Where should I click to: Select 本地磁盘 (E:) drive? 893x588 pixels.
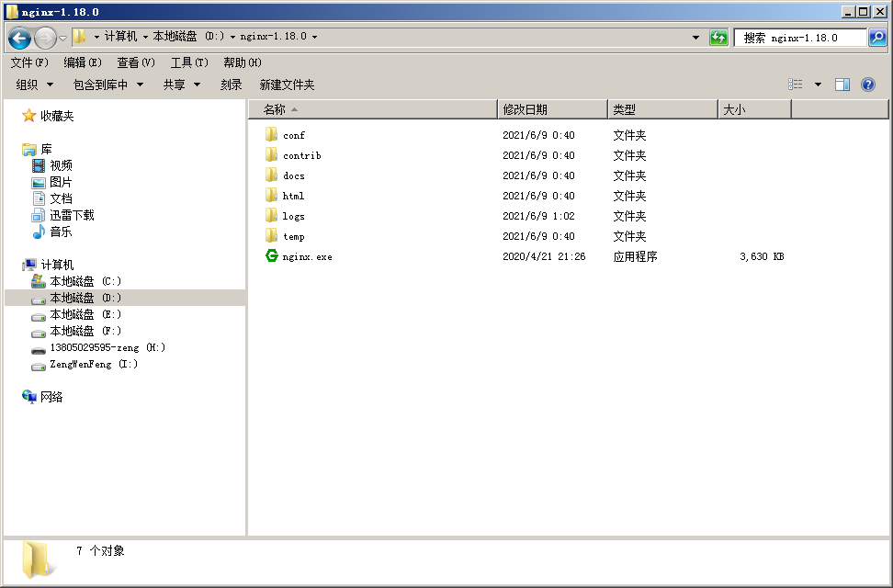[85, 314]
